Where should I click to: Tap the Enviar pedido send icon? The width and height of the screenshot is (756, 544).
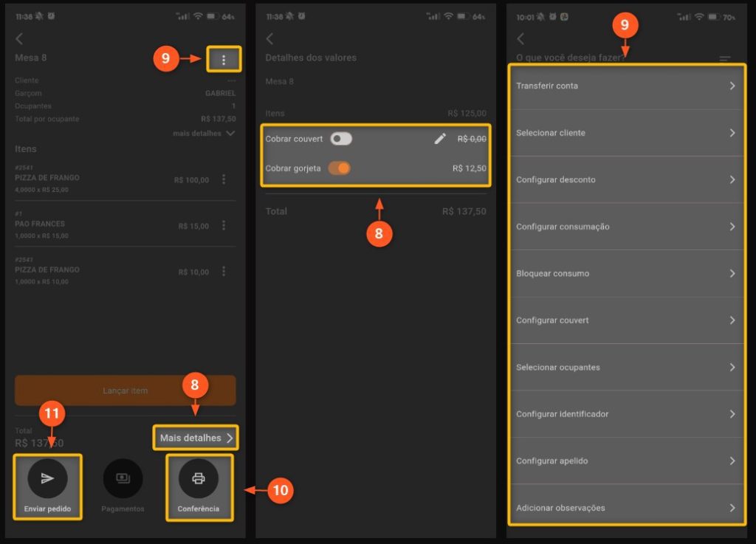[x=47, y=479]
